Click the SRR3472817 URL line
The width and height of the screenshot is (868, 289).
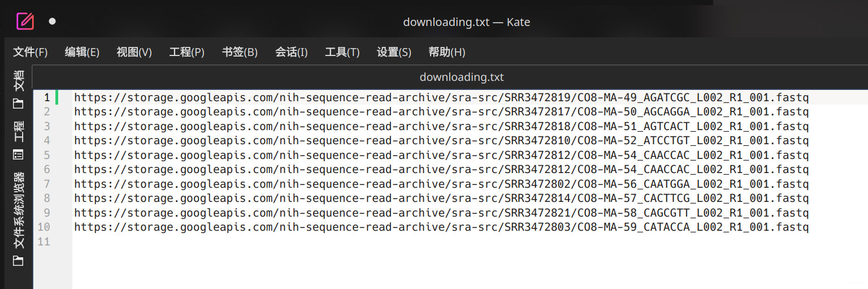point(441,111)
